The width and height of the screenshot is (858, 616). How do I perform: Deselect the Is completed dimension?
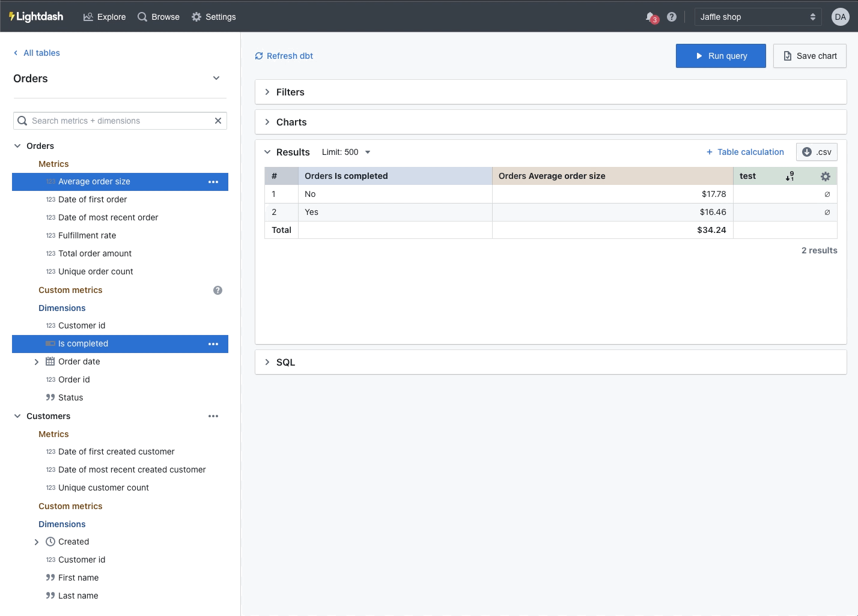(83, 343)
